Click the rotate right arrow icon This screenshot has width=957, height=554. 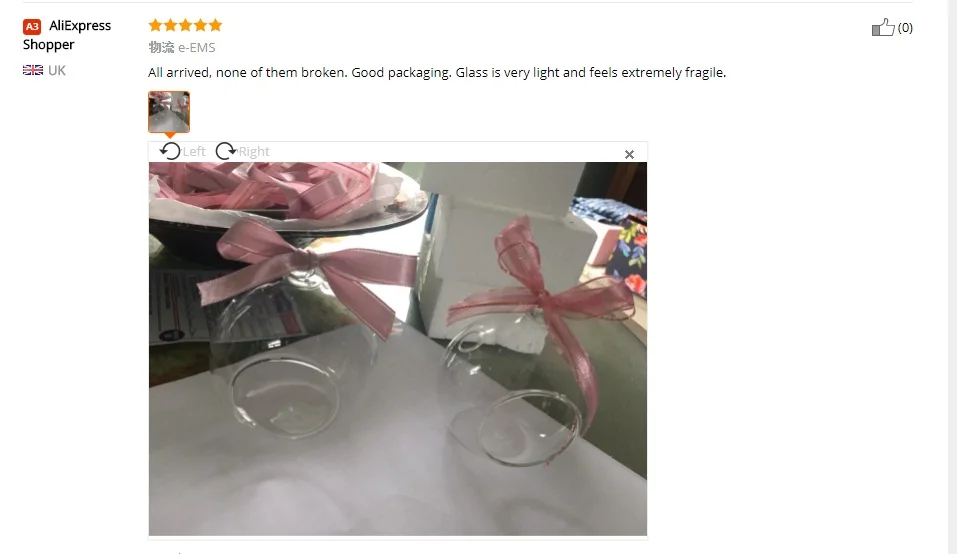point(226,151)
